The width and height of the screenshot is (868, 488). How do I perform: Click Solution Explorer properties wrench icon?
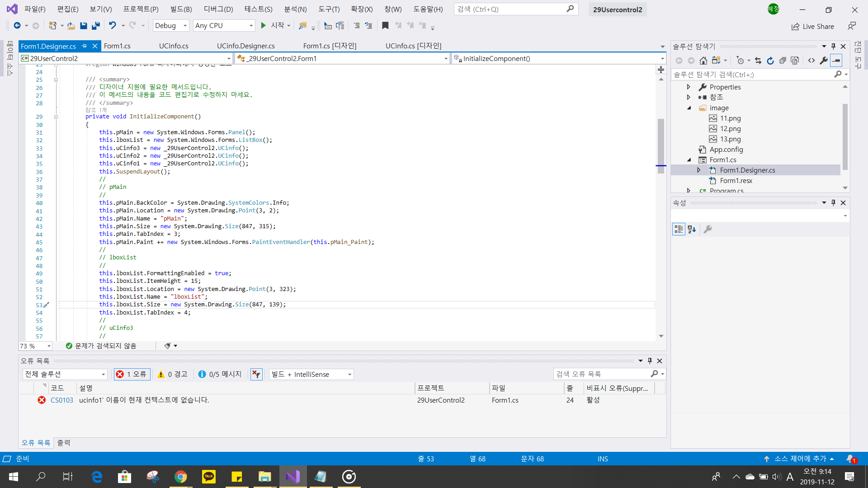824,61
